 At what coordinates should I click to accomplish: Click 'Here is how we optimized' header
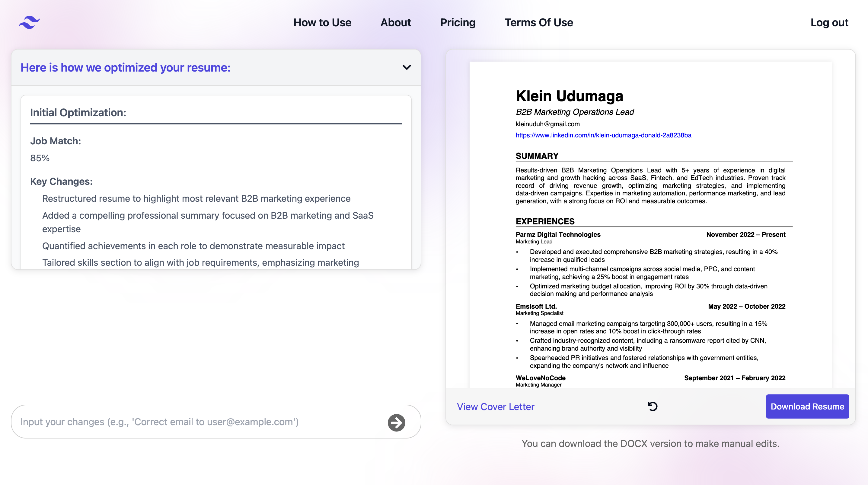pyautogui.click(x=125, y=67)
